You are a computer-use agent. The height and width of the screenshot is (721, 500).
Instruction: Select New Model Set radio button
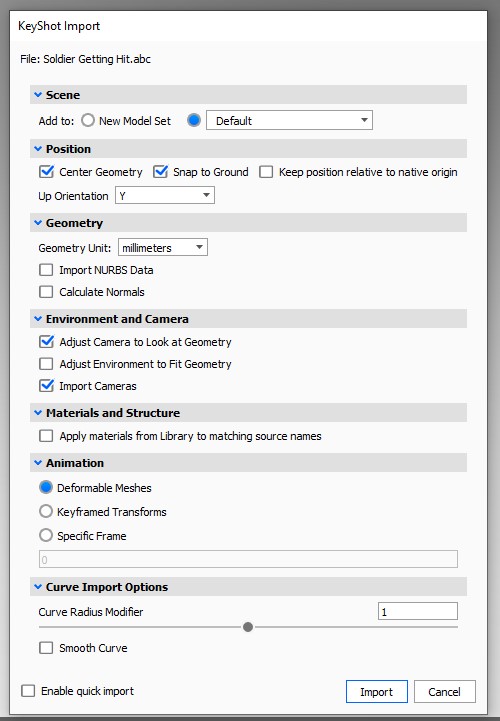click(x=88, y=120)
